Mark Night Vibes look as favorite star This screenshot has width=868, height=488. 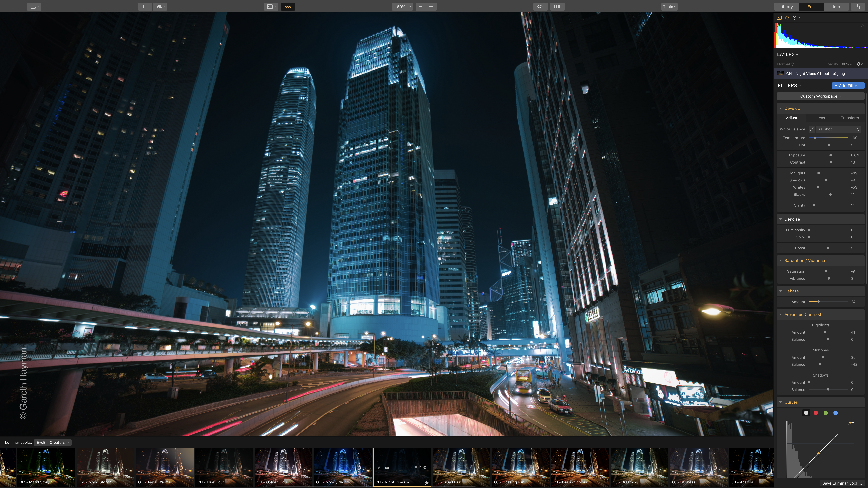click(426, 482)
